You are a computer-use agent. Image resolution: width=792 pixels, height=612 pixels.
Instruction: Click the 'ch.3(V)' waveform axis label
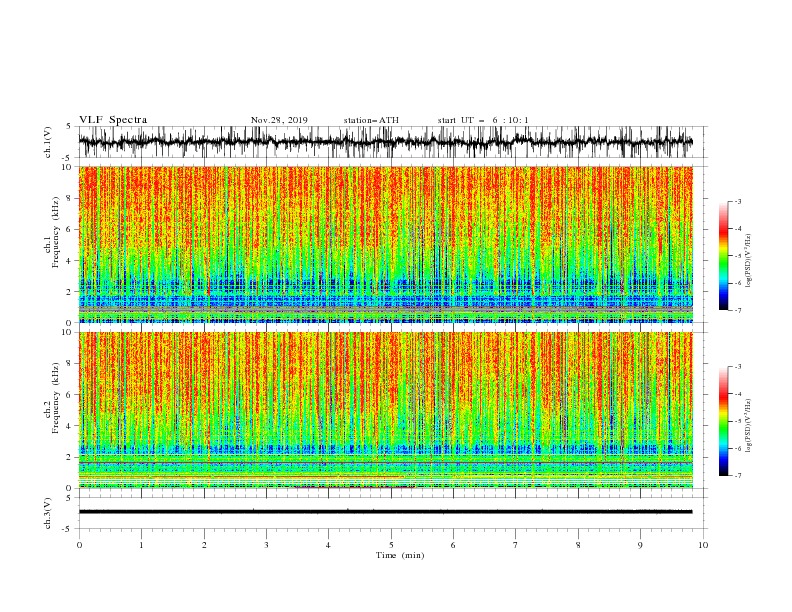tap(48, 513)
